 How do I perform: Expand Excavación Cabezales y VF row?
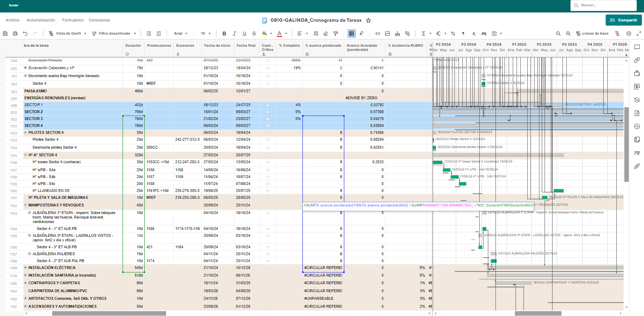click(25, 68)
